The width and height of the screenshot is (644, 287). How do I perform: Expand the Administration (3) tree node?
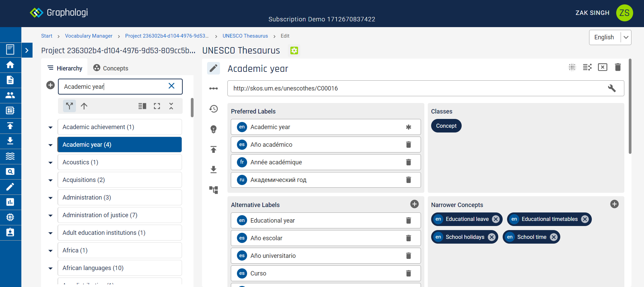point(51,198)
